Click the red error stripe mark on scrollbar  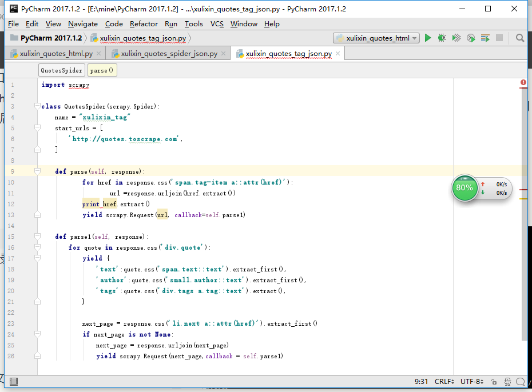(523, 190)
